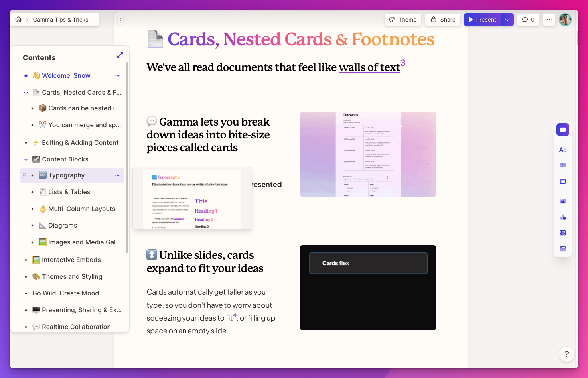Collapse the Content Blocks section chevron

[26, 159]
